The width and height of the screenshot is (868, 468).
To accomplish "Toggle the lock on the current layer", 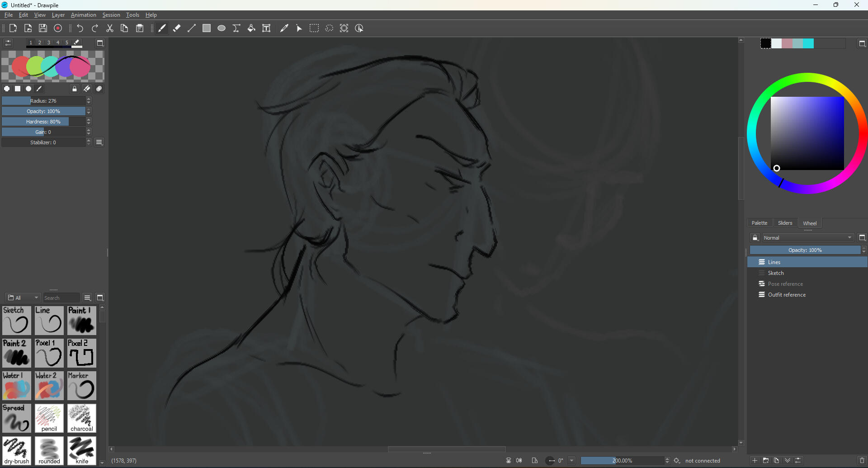I will click(x=755, y=237).
